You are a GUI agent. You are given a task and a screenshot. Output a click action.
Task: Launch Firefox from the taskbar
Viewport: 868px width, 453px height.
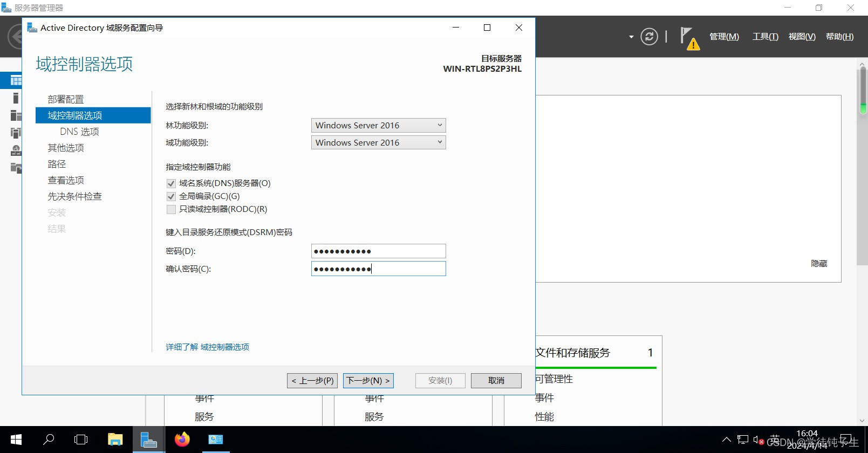[x=182, y=440]
